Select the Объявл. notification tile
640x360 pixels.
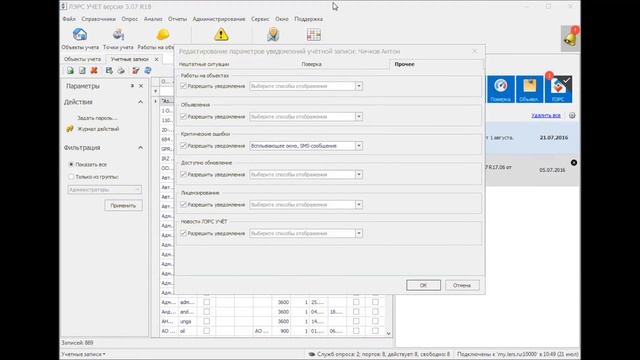pyautogui.click(x=529, y=89)
